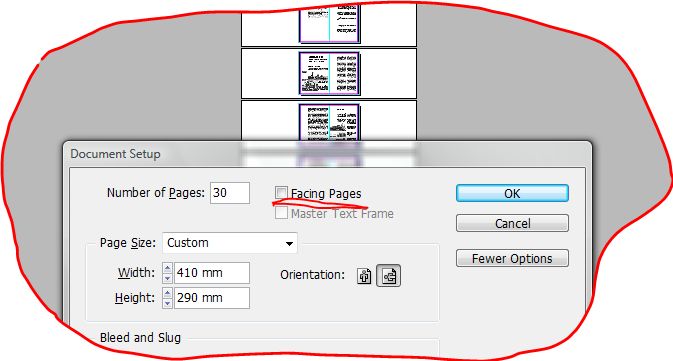Increase Height with the up arrow

coord(167,293)
